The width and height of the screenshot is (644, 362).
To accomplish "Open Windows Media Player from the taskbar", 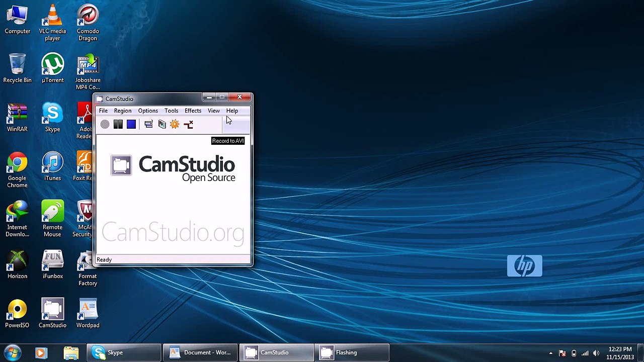I will click(x=41, y=352).
